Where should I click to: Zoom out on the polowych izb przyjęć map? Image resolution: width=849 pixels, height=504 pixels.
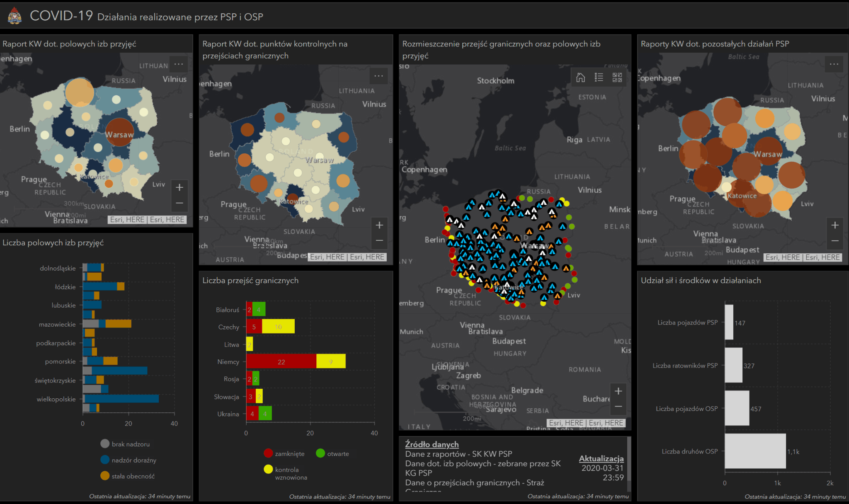(x=180, y=203)
